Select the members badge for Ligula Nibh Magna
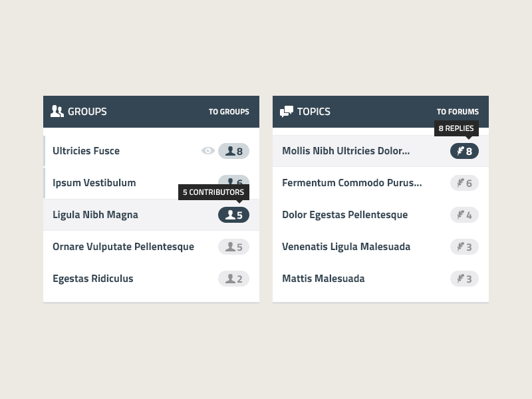This screenshot has height=399, width=532. 233,215
